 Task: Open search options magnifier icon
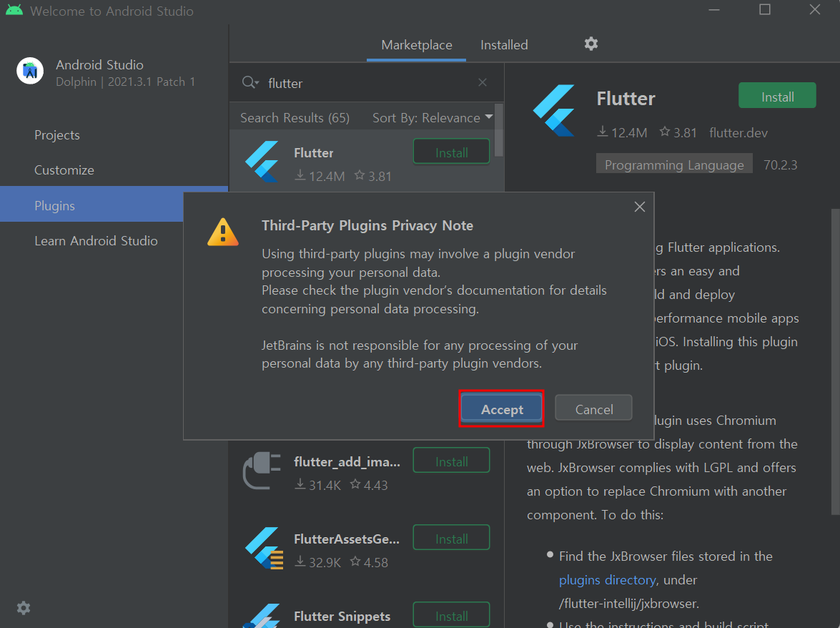(250, 82)
